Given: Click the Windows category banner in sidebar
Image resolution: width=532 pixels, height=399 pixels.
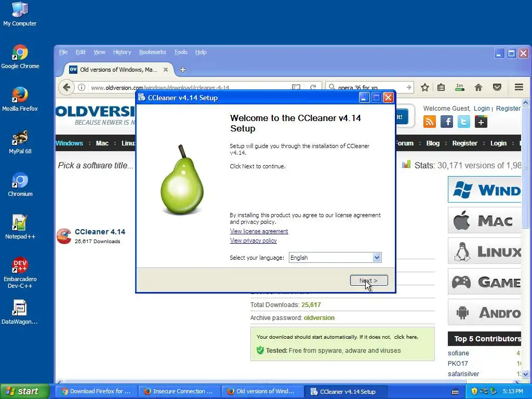Looking at the screenshot, I should click(x=485, y=189).
